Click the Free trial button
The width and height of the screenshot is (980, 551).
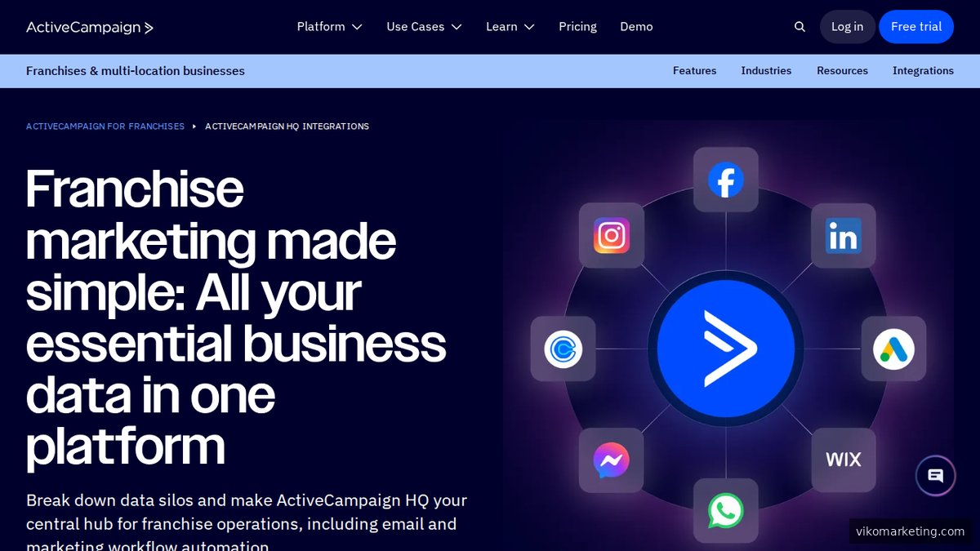point(916,27)
